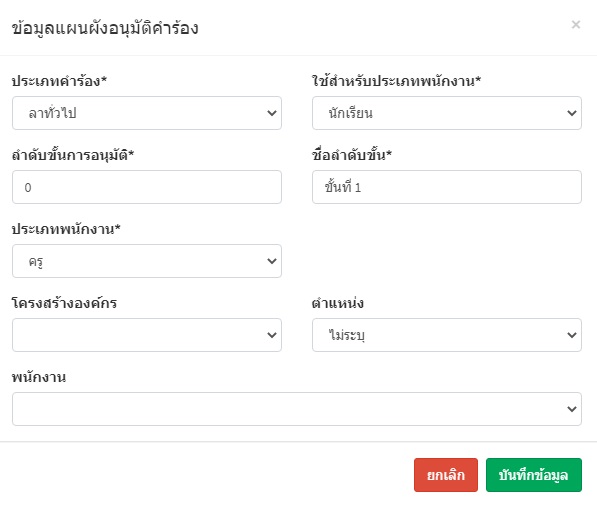Screen dimensions: 597x505
Task: Focus the ลำดับขั้นการอนุมัติ field containing 0
Action: (x=147, y=187)
